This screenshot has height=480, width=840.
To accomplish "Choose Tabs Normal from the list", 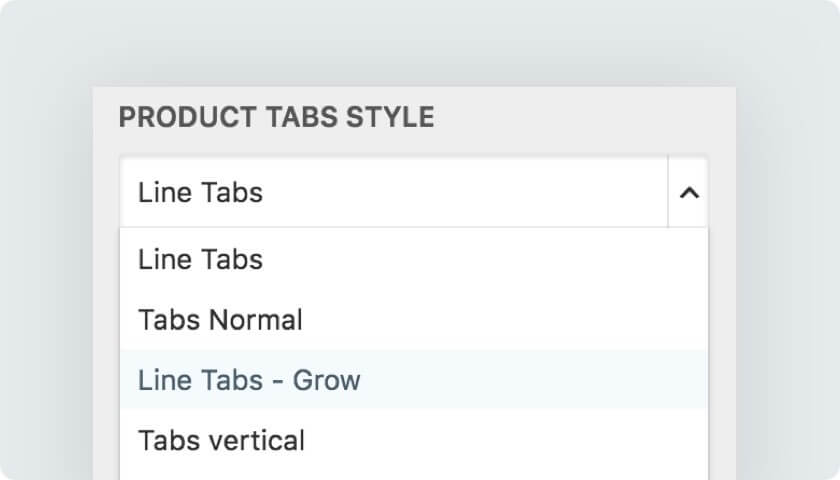I will [x=414, y=320].
